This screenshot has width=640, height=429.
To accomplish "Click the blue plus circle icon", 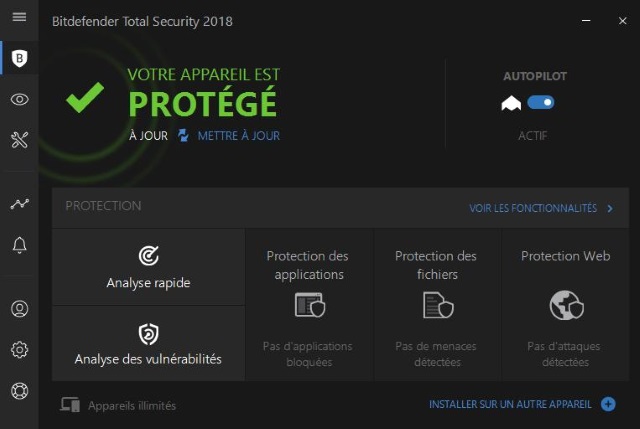I will click(608, 404).
